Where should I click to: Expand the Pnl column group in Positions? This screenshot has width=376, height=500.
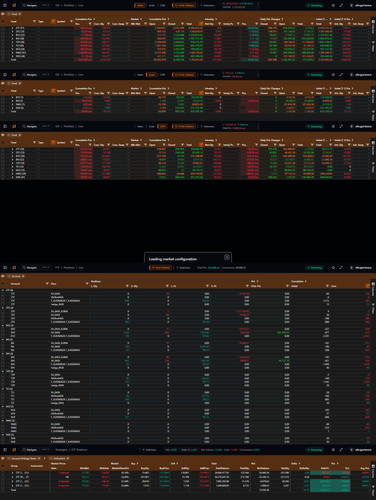click(257, 281)
